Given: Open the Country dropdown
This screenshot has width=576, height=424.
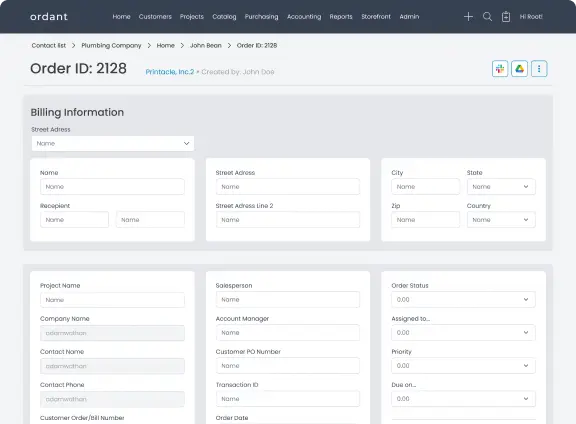Looking at the screenshot, I should [x=501, y=220].
